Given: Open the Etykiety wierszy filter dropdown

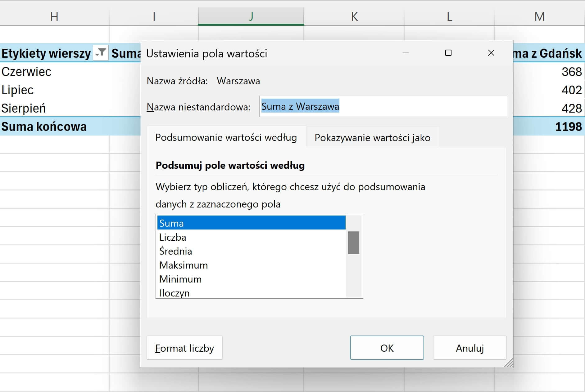Looking at the screenshot, I should [x=101, y=53].
